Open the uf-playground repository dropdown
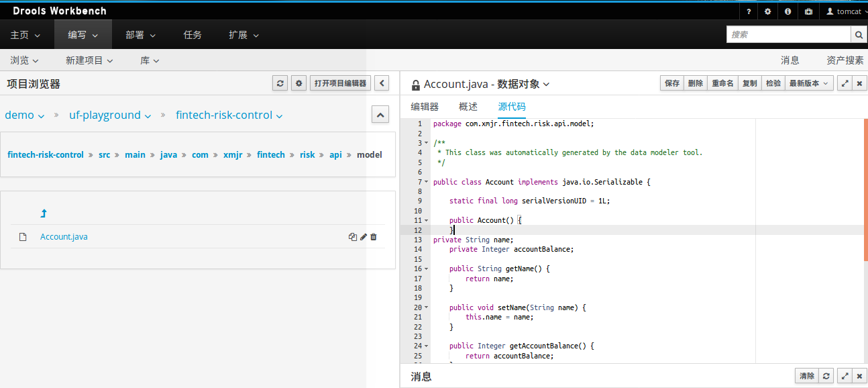This screenshot has height=388, width=868. (110, 115)
